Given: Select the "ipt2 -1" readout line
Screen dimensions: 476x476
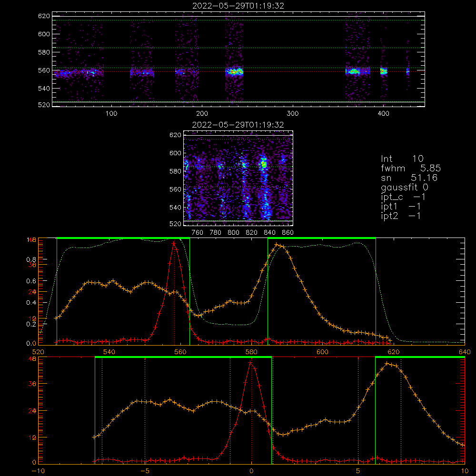Looking at the screenshot, I should [x=401, y=216].
